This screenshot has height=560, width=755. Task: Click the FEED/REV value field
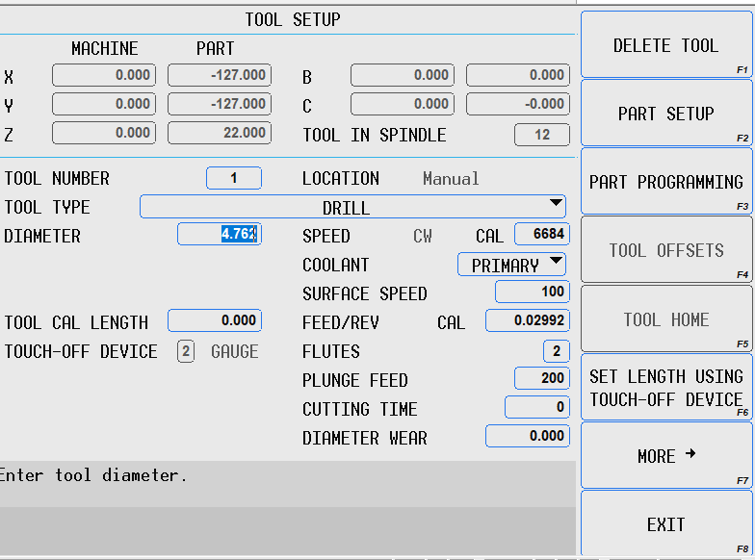[527, 321]
